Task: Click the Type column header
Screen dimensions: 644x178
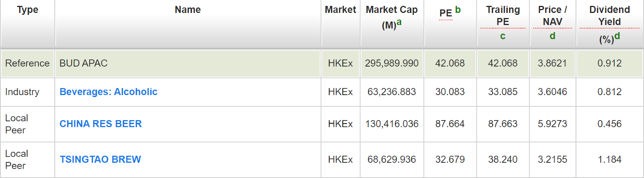Action: 27,24
